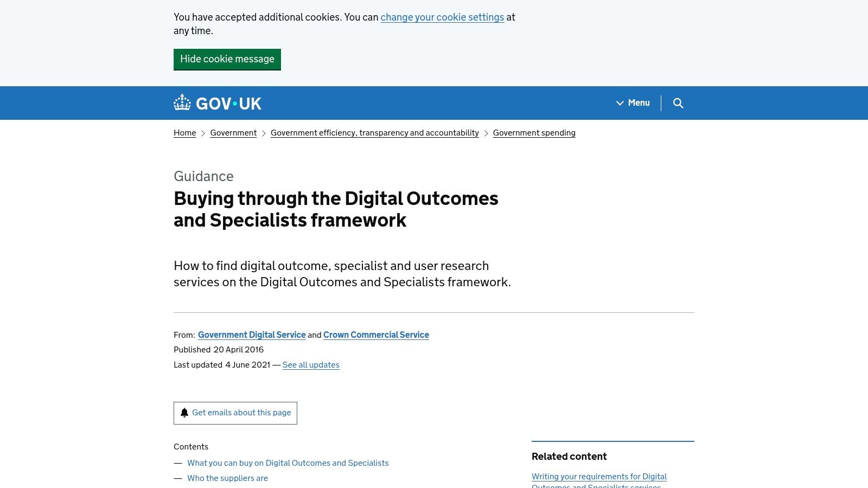Open change your cookie settings link
This screenshot has height=488, width=868.
pos(442,17)
